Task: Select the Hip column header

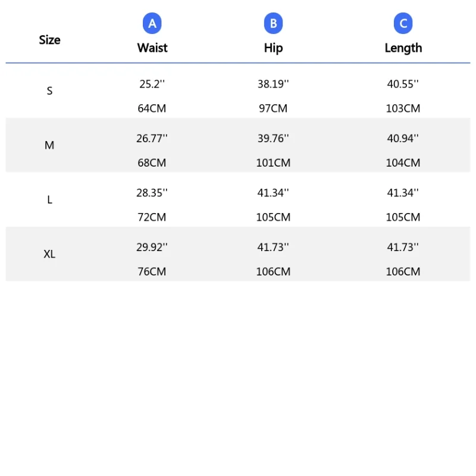Action: pos(273,48)
